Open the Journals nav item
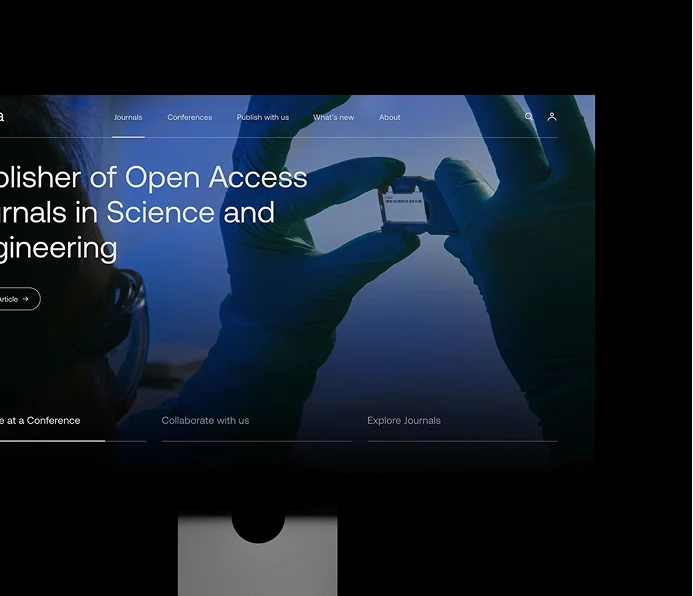This screenshot has width=693, height=596. click(128, 118)
